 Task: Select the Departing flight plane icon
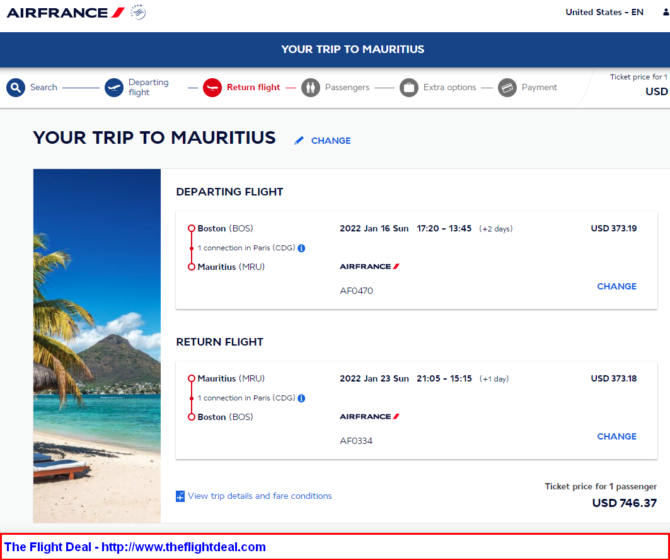[x=114, y=88]
